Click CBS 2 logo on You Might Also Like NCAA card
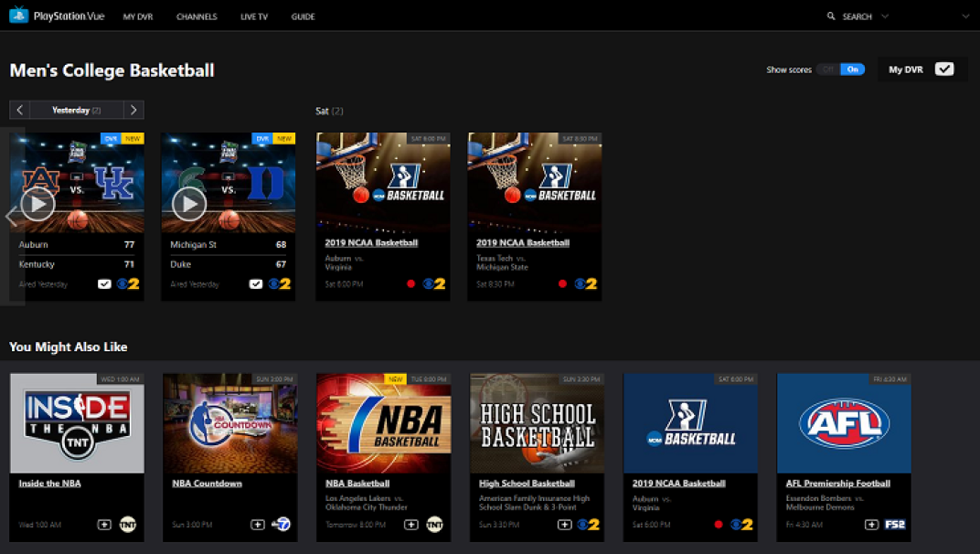The height and width of the screenshot is (554, 980). (741, 525)
